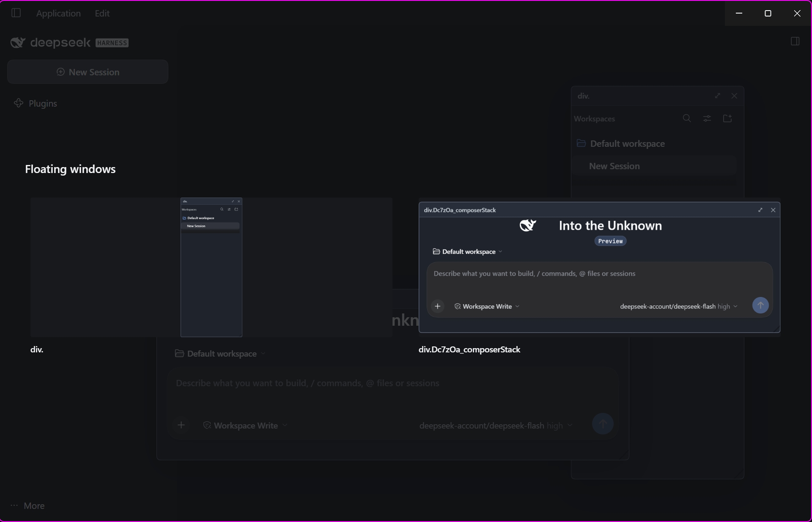Viewport: 812px width, 522px height.
Task: Click the 'div.' label under thumbnail
Action: coord(37,349)
